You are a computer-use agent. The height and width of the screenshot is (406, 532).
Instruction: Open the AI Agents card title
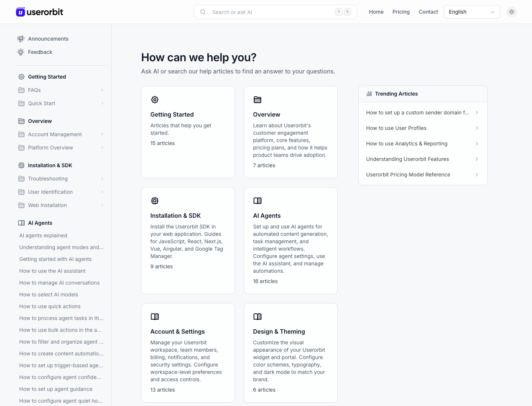pyautogui.click(x=267, y=216)
